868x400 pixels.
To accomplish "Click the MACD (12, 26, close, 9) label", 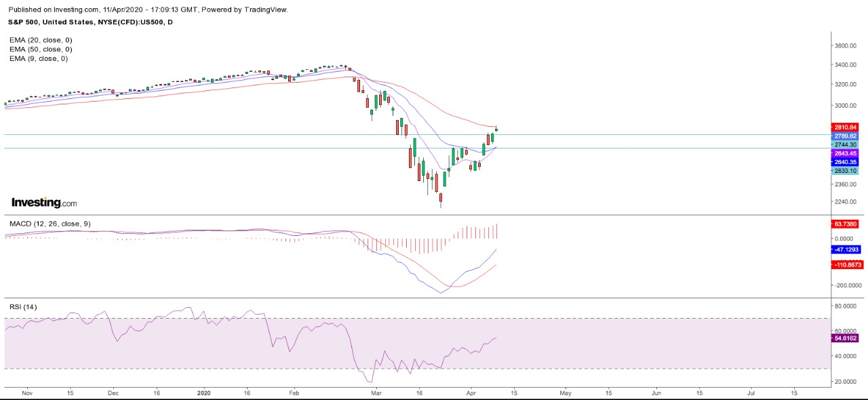I will click(x=50, y=223).
